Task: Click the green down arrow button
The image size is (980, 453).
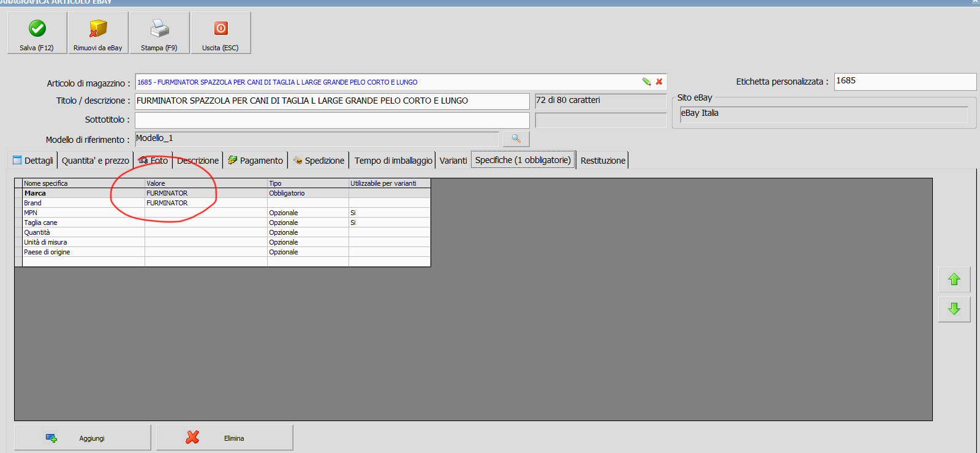Action: pos(954,309)
